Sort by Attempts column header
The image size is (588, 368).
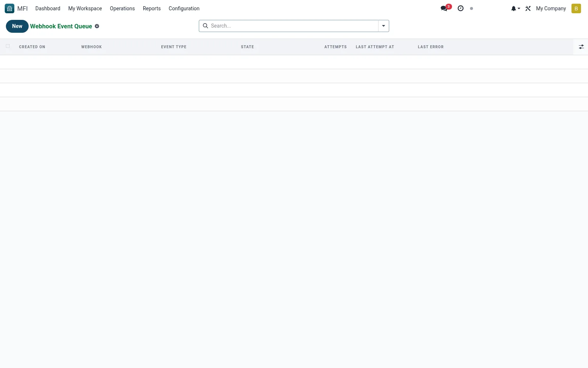click(x=335, y=47)
